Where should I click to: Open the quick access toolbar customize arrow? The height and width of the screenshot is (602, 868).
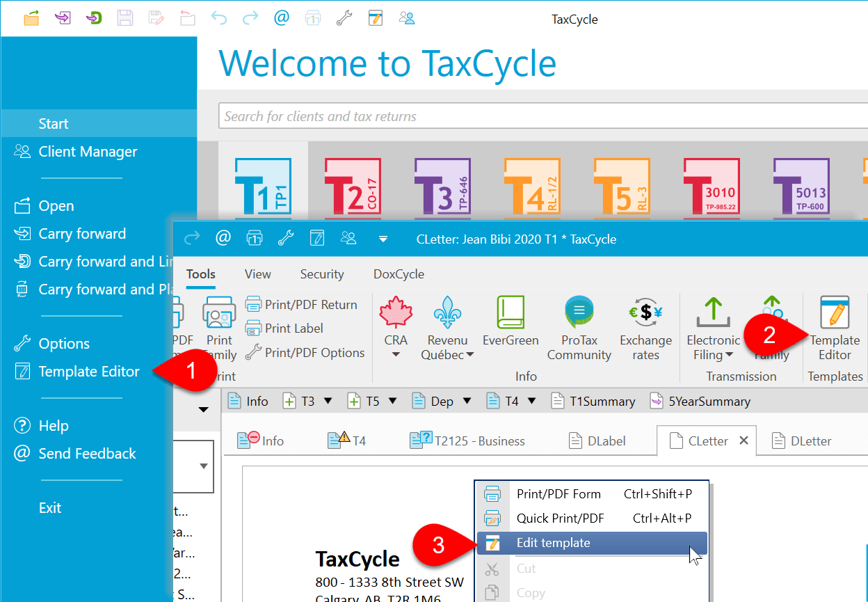[x=383, y=239]
